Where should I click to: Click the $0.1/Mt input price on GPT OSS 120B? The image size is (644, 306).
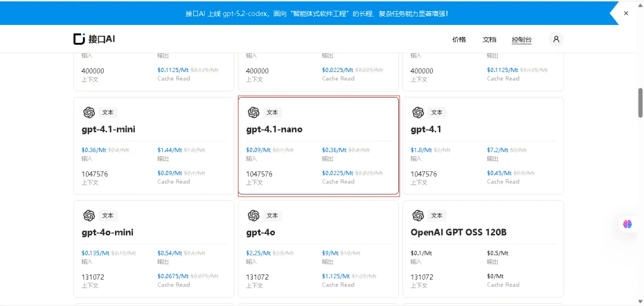click(x=422, y=253)
